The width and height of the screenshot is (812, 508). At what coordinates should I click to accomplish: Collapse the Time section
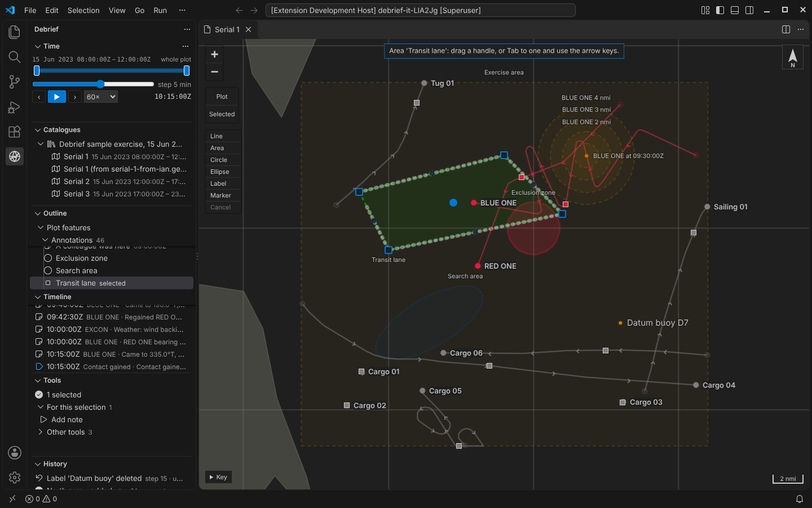38,46
